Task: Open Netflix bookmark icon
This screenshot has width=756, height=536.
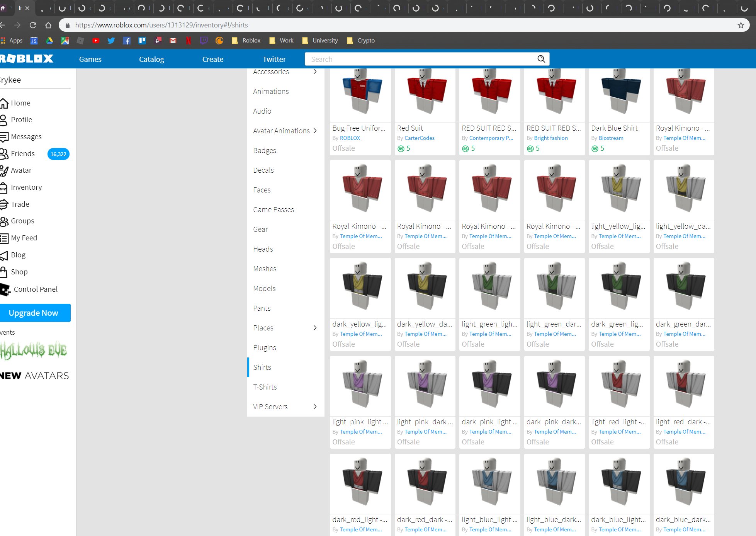Action: pyautogui.click(x=188, y=41)
